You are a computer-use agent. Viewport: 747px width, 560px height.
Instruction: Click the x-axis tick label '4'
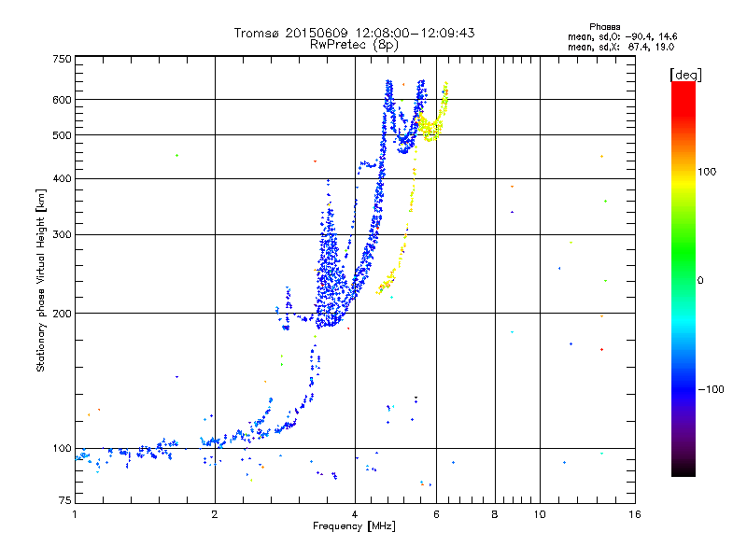355,514
